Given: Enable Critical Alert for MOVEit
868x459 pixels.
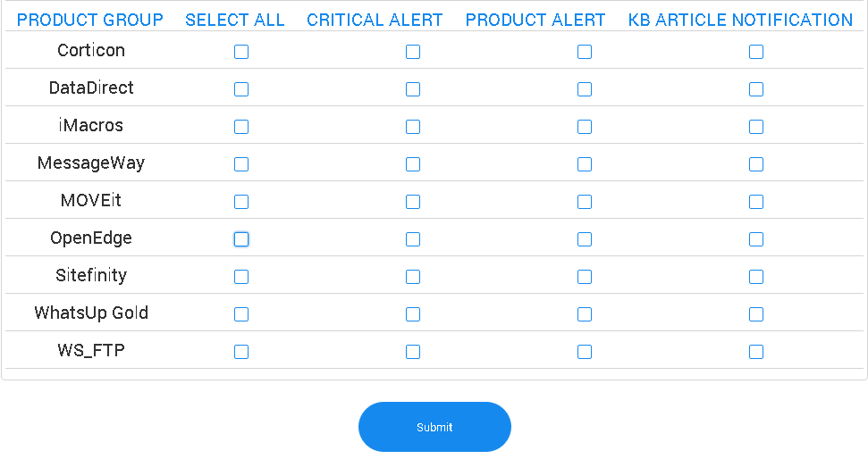Looking at the screenshot, I should (413, 202).
